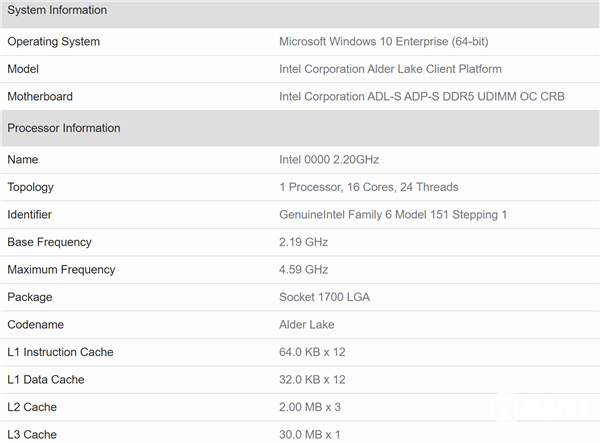Click the Microsoft Windows 10 Enterprise value

click(383, 42)
